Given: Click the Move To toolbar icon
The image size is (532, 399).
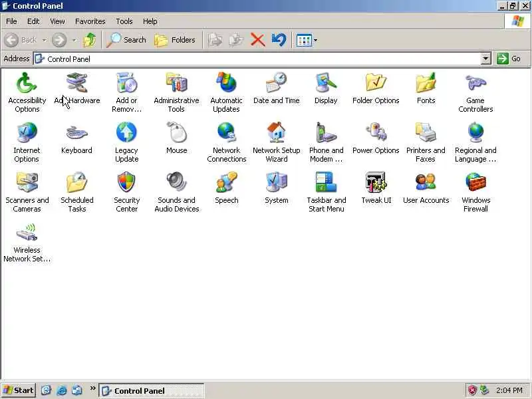Looking at the screenshot, I should [215, 40].
